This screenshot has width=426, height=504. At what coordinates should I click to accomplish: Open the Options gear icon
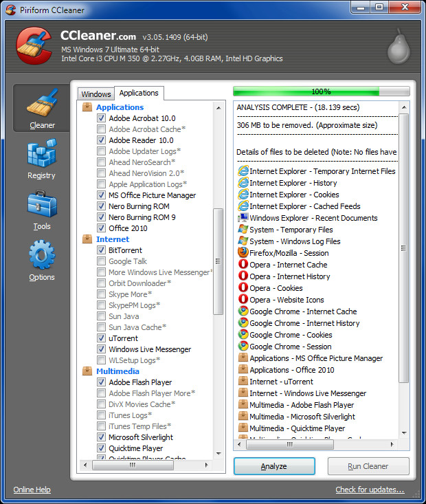(42, 254)
